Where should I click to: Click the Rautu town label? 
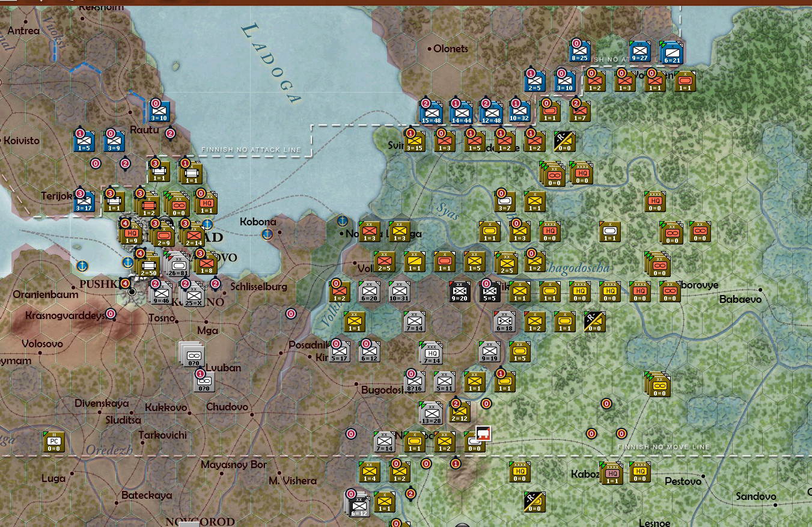pyautogui.click(x=144, y=129)
